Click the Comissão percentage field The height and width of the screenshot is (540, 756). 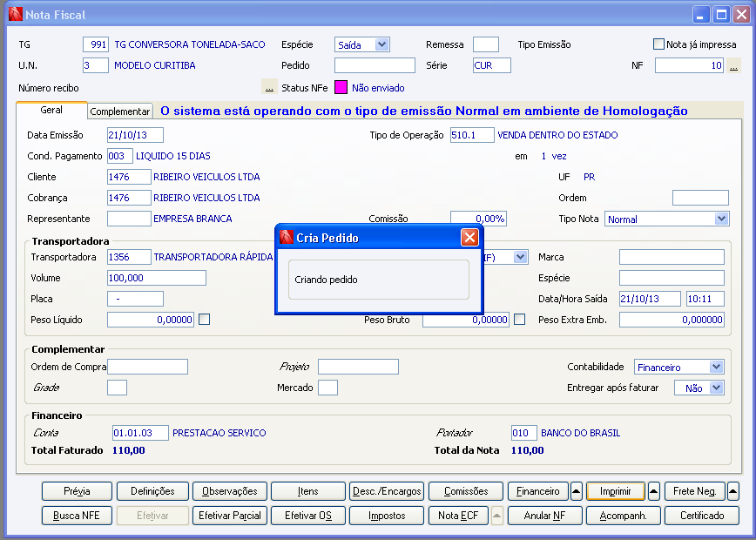tap(478, 219)
